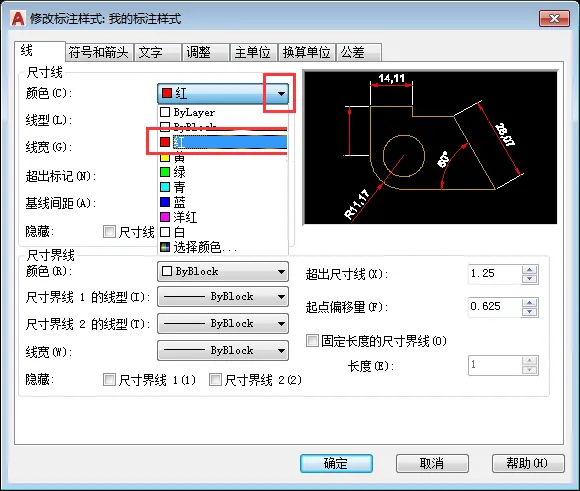Image resolution: width=580 pixels, height=491 pixels.
Task: Click the 长度(E) input field
Action: (x=495, y=366)
